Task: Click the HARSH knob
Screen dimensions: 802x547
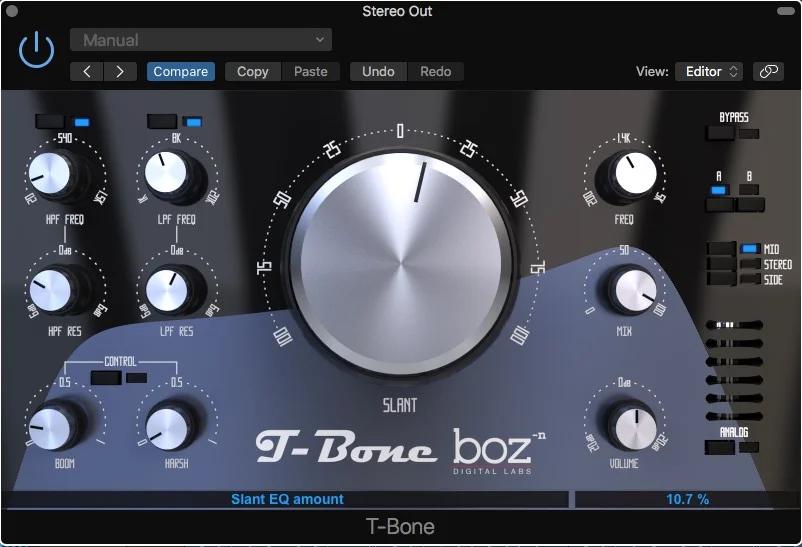Action: [167, 429]
